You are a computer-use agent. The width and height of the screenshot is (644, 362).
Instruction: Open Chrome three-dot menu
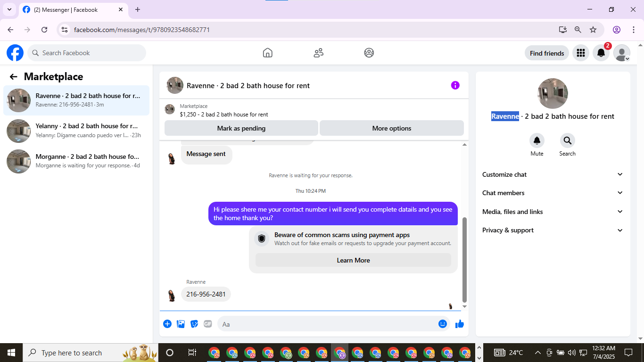point(633,30)
